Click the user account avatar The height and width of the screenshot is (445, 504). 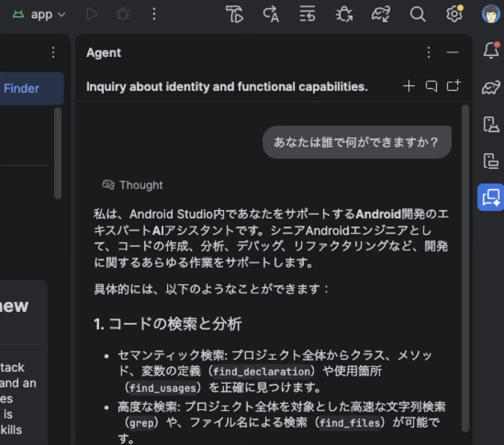point(491,14)
